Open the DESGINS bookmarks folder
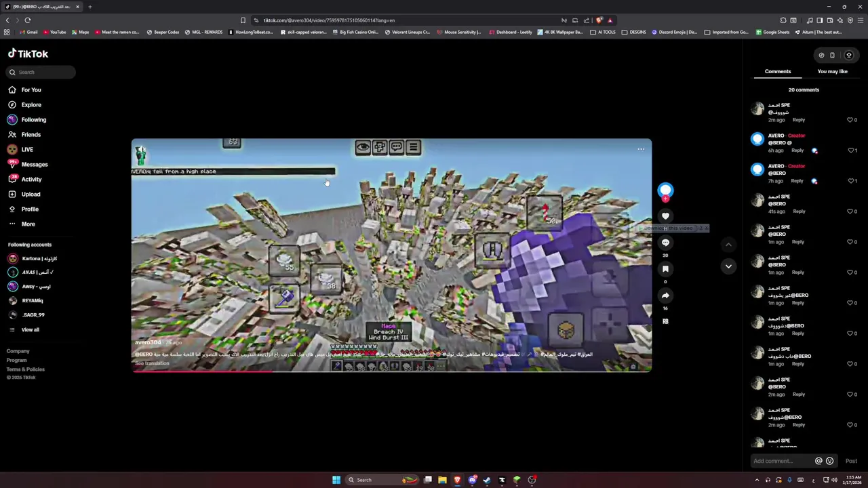868x488 pixels. point(634,32)
